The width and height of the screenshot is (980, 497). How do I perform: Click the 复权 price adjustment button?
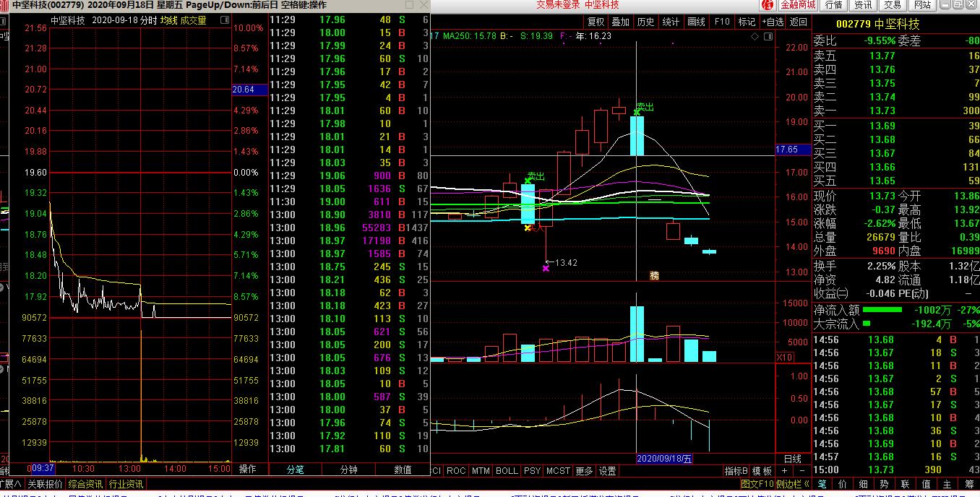(596, 22)
